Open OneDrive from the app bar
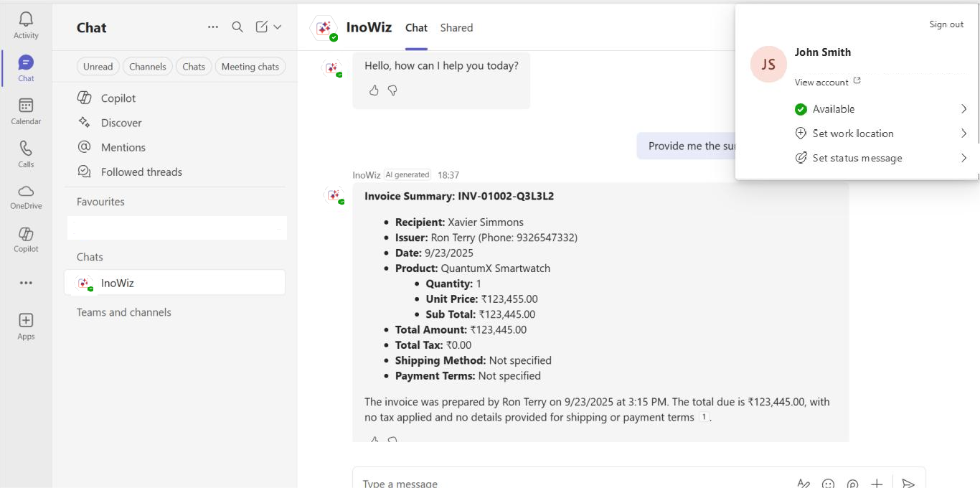 26,197
